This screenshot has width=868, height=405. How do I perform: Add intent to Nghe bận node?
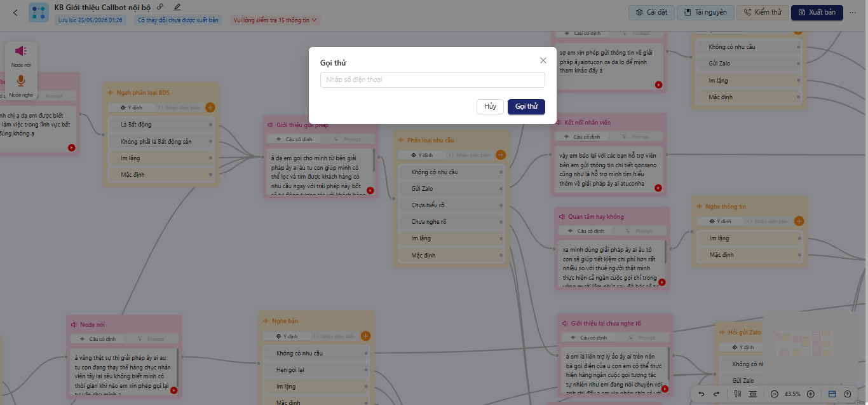365,336
